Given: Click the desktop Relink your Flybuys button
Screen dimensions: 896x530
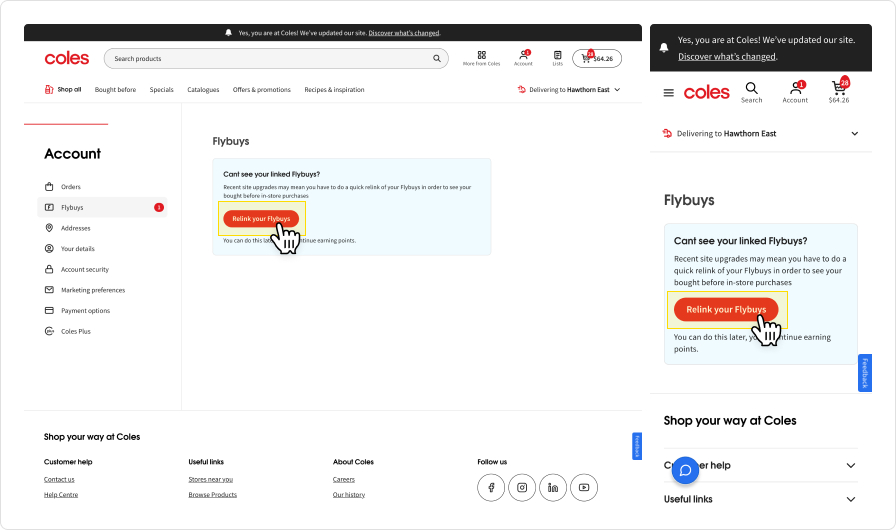Looking at the screenshot, I should point(261,219).
